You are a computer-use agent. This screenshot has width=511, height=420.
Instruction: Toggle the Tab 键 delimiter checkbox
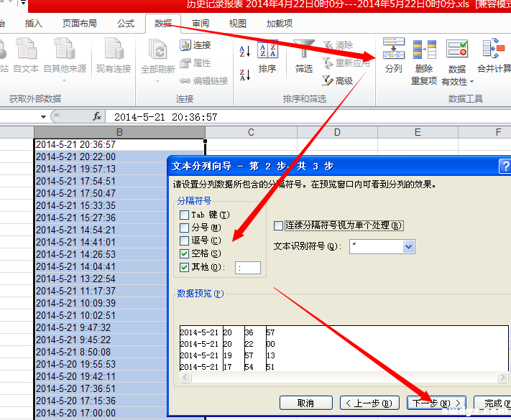pos(185,215)
